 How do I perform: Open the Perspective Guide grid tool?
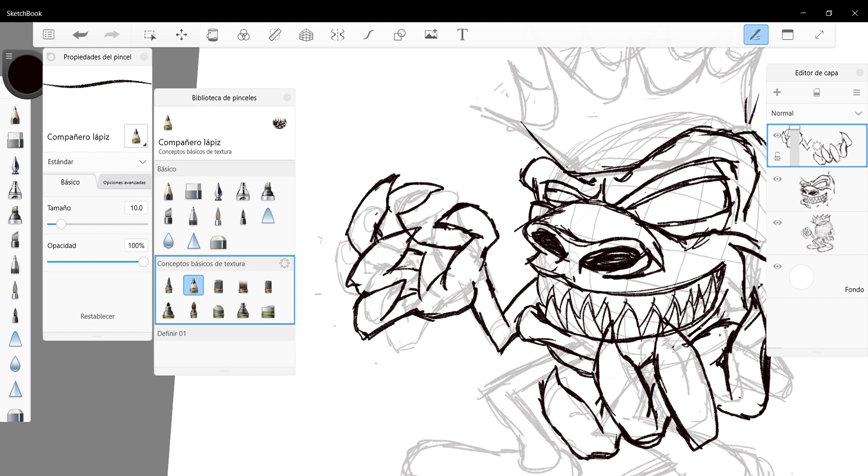(306, 35)
